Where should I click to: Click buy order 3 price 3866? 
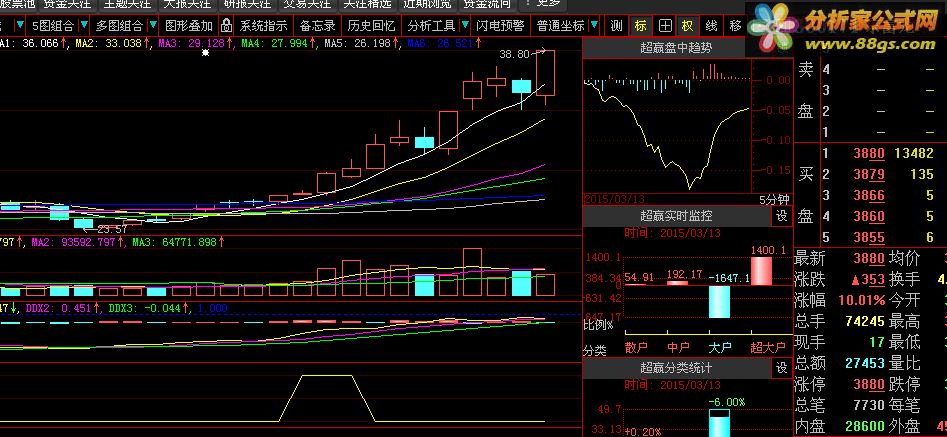click(x=869, y=196)
